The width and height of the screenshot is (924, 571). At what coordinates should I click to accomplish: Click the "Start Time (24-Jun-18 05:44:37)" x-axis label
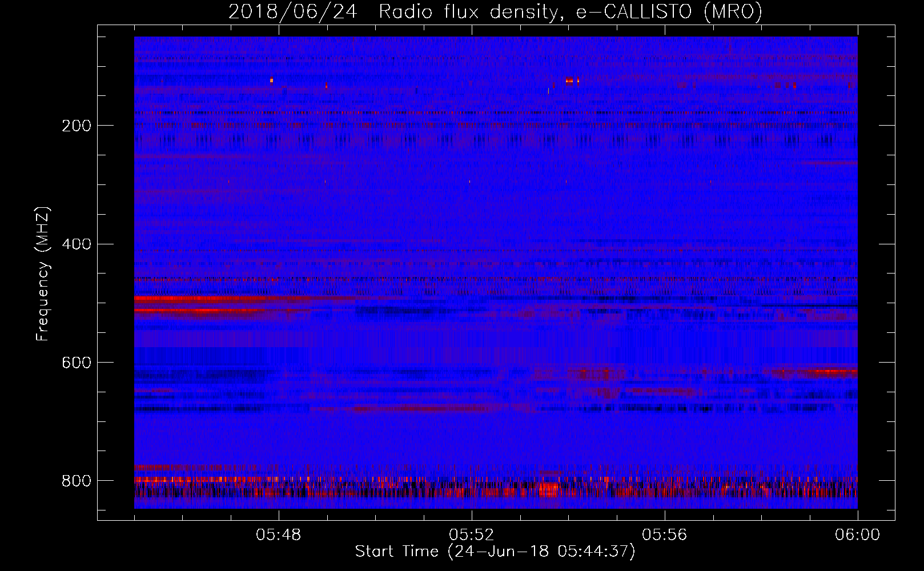[x=495, y=552]
